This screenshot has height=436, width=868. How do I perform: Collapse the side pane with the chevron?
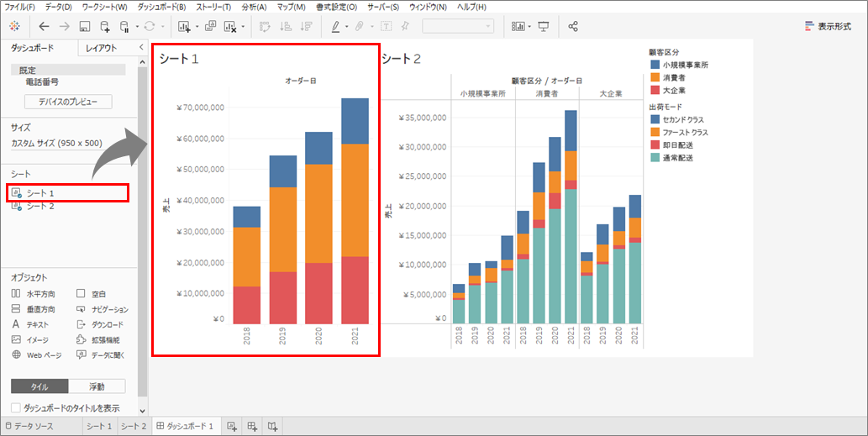[141, 48]
